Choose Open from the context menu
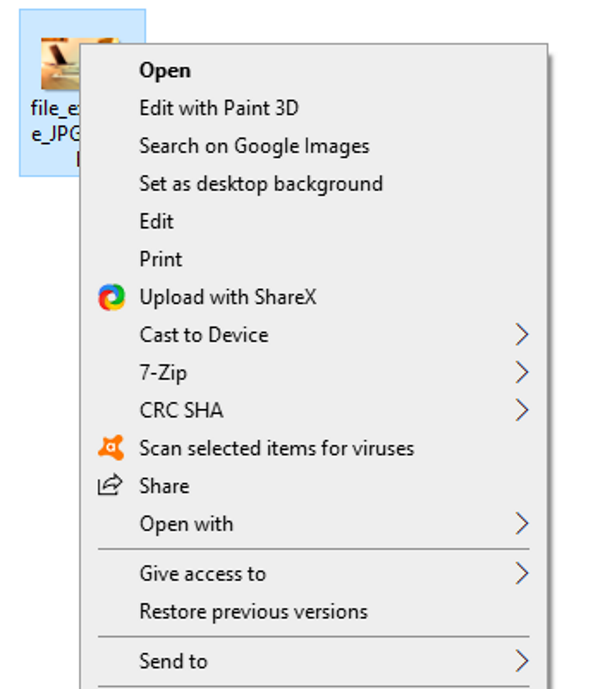The width and height of the screenshot is (600, 689). (165, 70)
